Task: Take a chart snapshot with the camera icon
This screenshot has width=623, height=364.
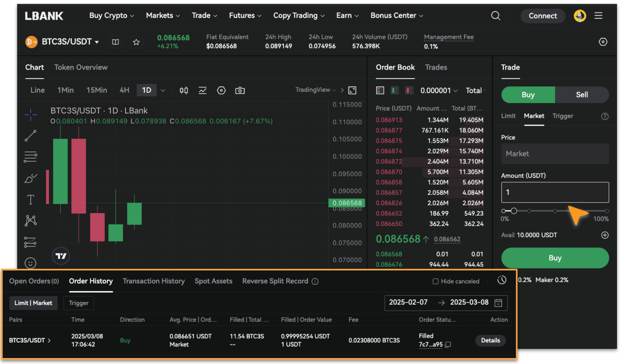Action: [x=240, y=90]
